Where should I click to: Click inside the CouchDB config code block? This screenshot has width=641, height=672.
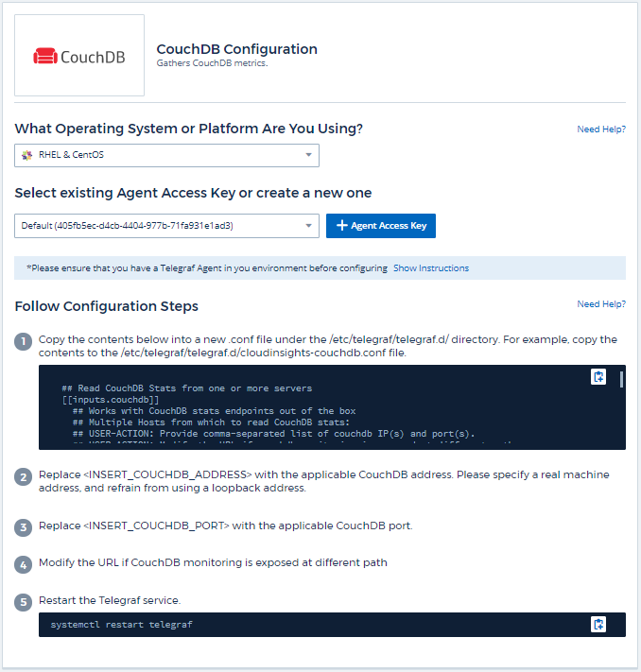(x=284, y=411)
